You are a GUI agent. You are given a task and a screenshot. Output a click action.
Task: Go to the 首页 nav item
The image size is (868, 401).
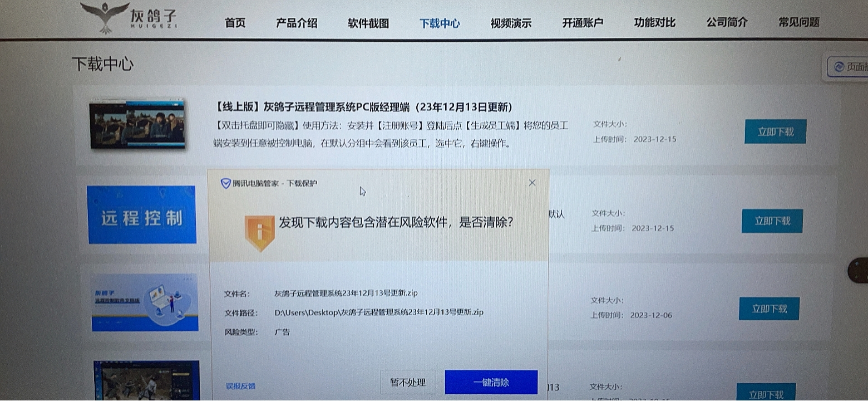235,23
